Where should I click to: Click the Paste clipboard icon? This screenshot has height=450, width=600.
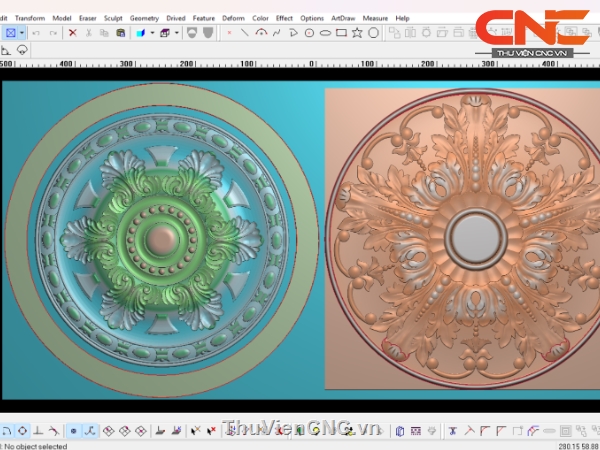pyautogui.click(x=121, y=33)
